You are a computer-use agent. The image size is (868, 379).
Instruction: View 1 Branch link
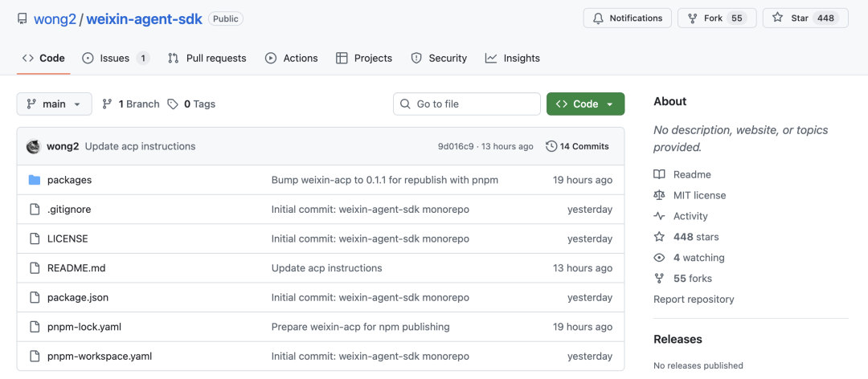tap(131, 104)
